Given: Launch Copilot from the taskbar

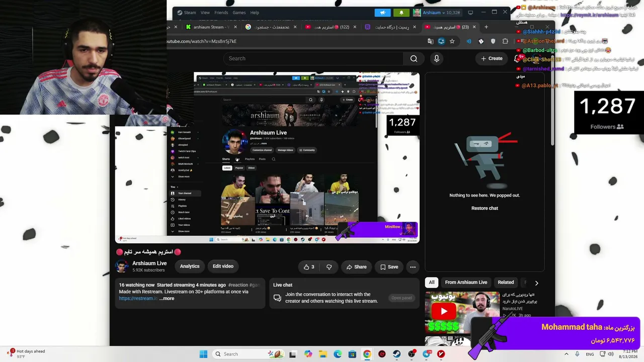Looking at the screenshot, I should coord(308,354).
